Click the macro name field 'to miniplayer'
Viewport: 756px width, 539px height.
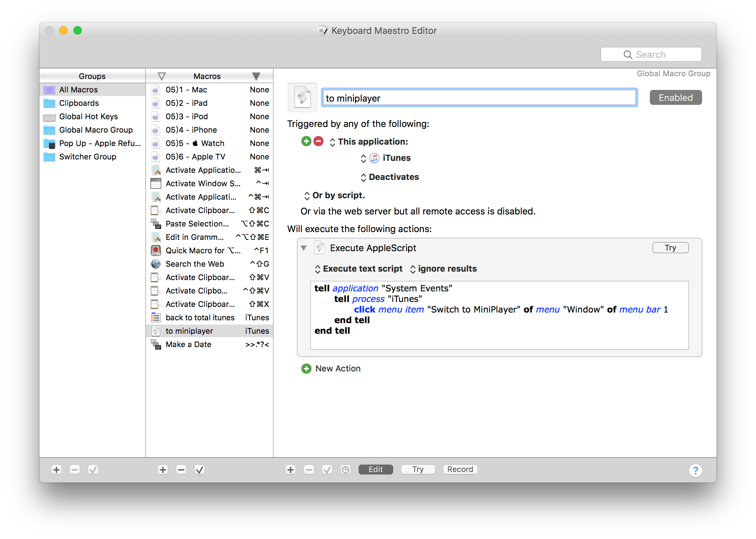pyautogui.click(x=479, y=98)
